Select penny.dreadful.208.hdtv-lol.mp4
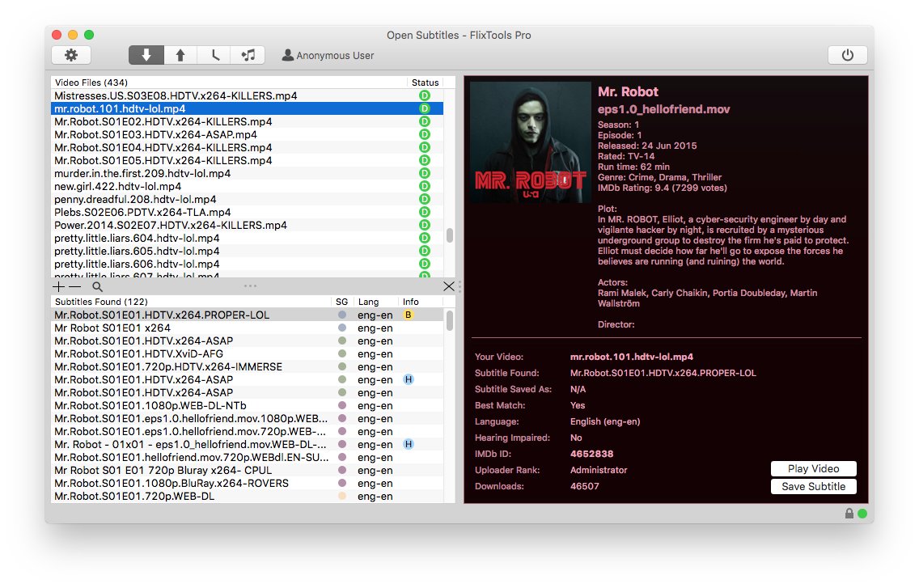 click(247, 199)
